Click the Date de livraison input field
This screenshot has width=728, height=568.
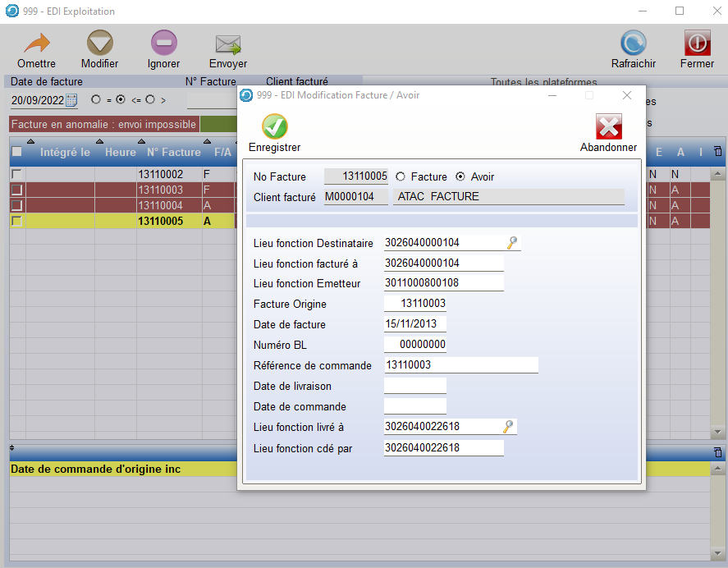pyautogui.click(x=414, y=386)
